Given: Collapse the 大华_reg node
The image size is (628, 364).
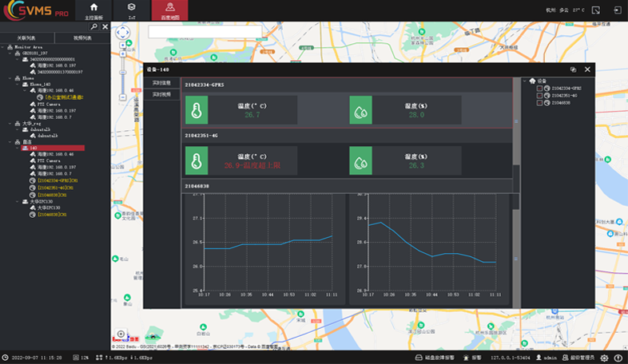Looking at the screenshot, I should coord(10,123).
